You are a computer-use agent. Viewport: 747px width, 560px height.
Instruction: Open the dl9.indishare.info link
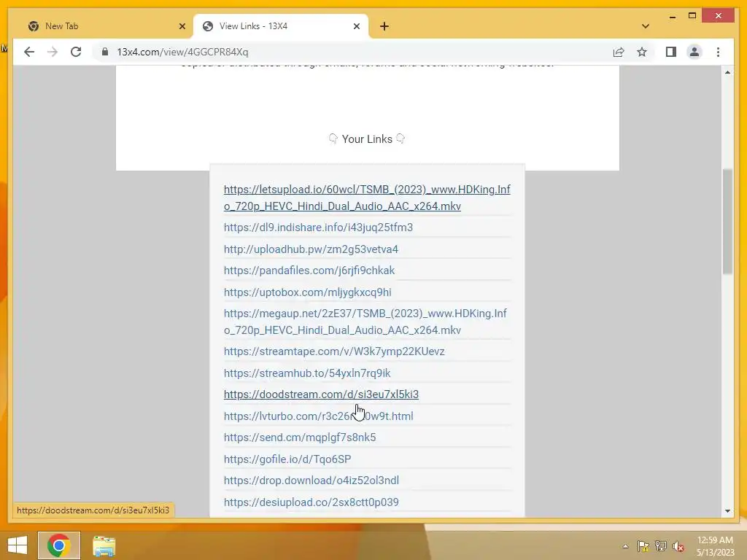318,227
